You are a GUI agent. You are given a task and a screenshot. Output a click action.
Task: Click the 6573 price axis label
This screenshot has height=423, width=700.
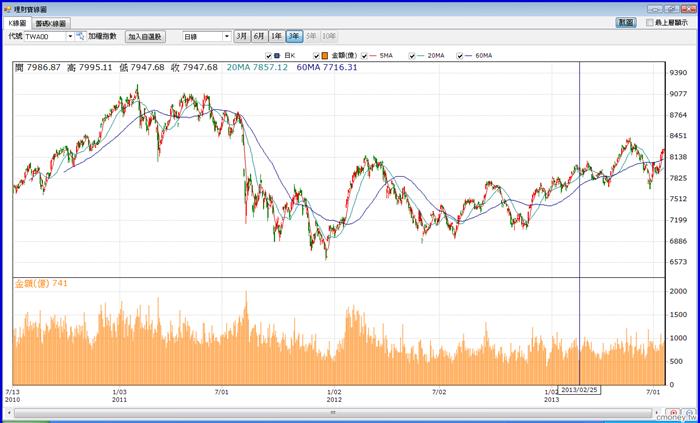point(678,262)
